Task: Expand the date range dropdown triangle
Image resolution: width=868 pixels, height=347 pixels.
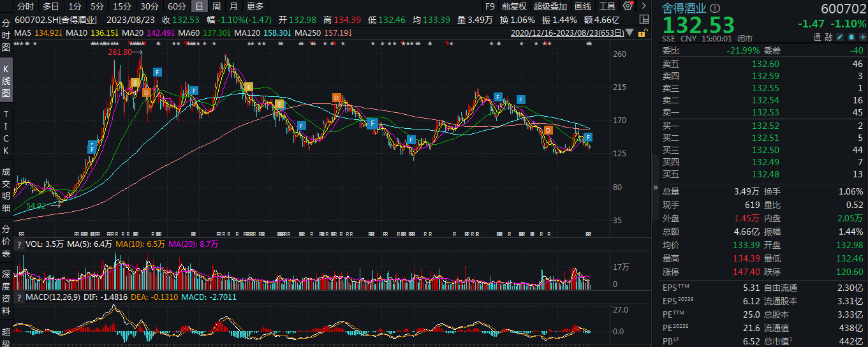Action: click(x=631, y=33)
